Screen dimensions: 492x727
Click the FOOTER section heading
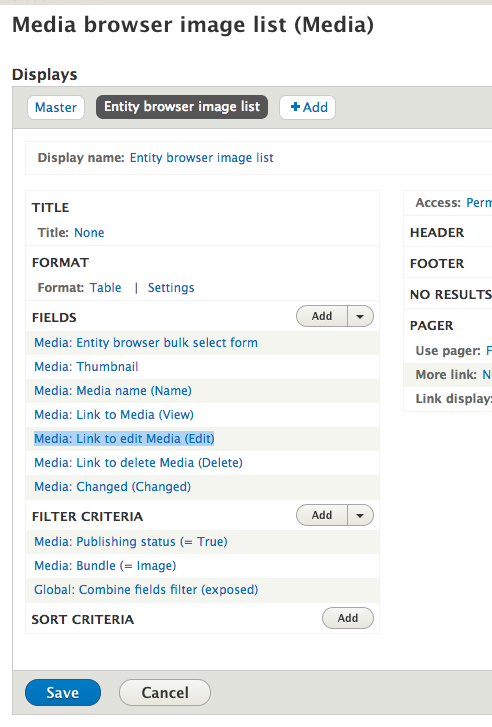click(x=437, y=263)
